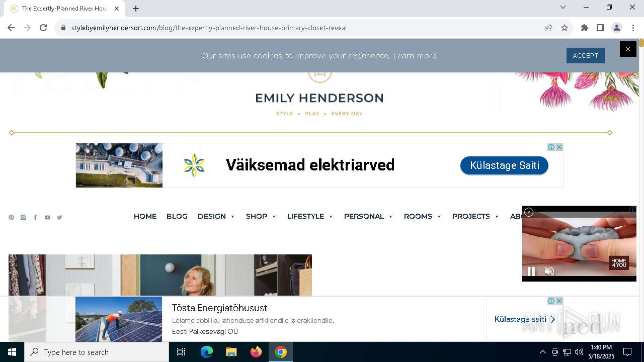Close the top banner ad
Image resolution: width=644 pixels, height=362 pixels.
pyautogui.click(x=559, y=147)
